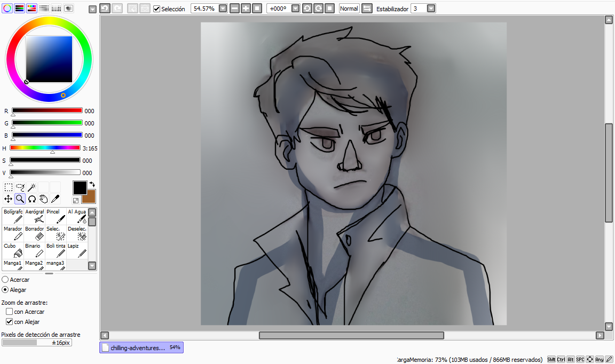Select the Magic Wand tool
Viewport: 615px width, 364px height.
pos(32,187)
